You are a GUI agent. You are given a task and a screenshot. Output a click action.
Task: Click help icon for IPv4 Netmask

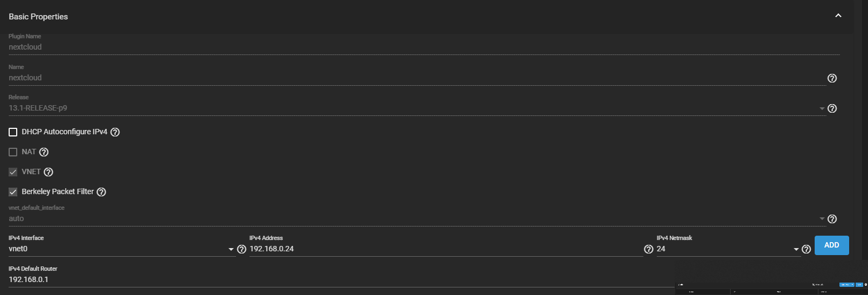point(807,249)
